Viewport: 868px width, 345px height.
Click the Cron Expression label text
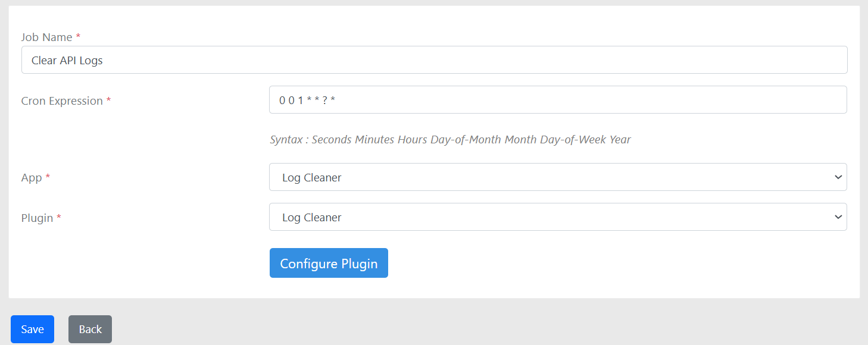click(x=62, y=101)
